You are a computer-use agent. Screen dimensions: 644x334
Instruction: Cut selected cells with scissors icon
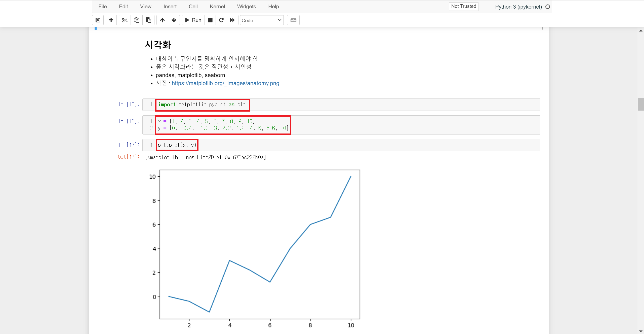(x=125, y=20)
